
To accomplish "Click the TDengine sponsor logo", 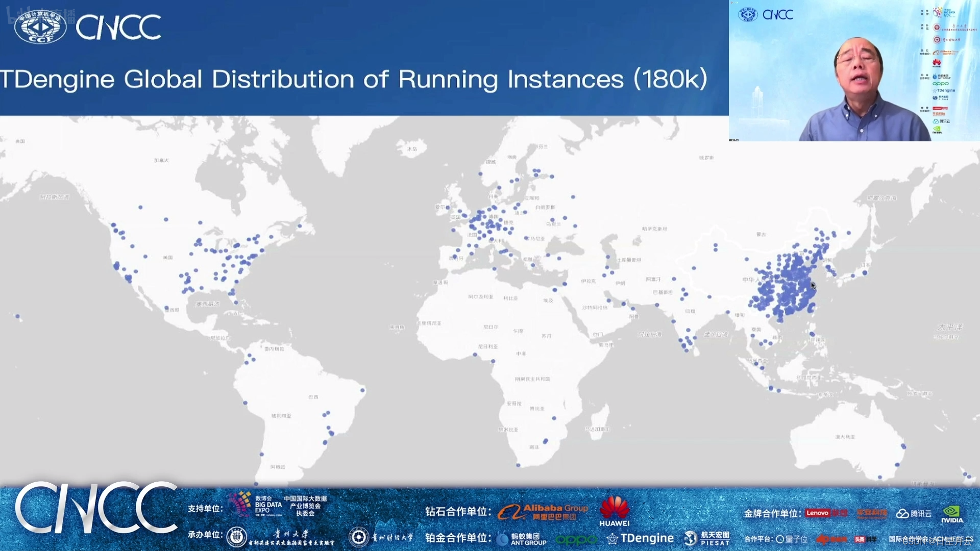I will (641, 538).
